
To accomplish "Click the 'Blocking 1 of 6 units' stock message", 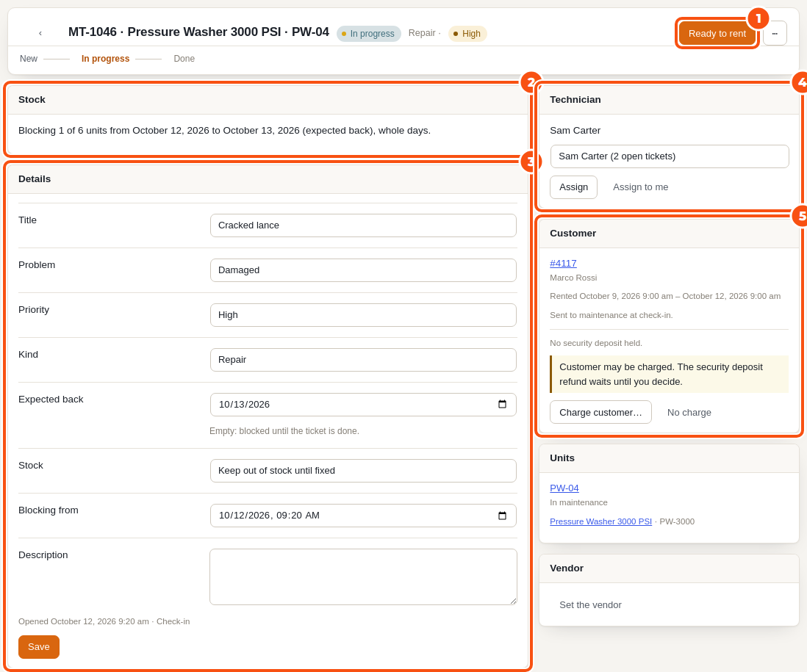I will 224,131.
